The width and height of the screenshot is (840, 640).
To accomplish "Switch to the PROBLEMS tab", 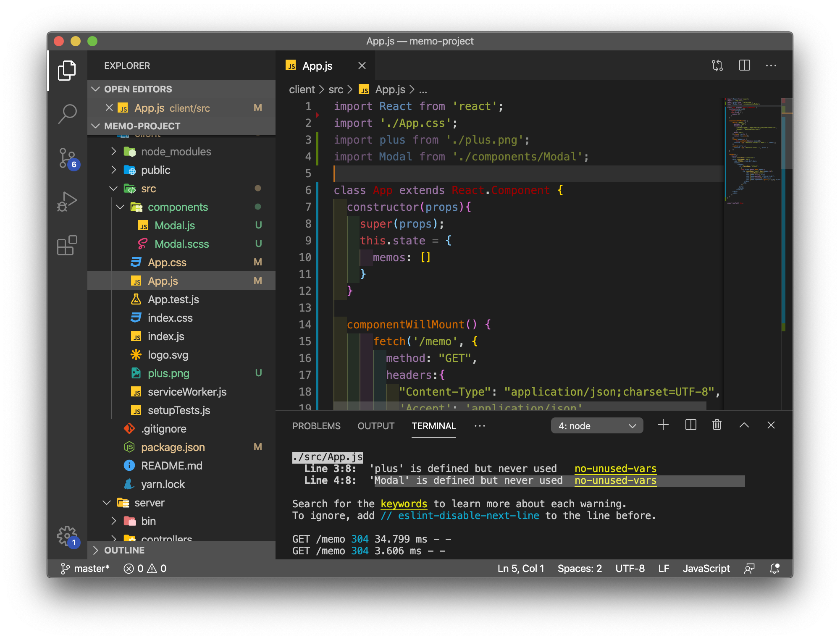I will (316, 426).
